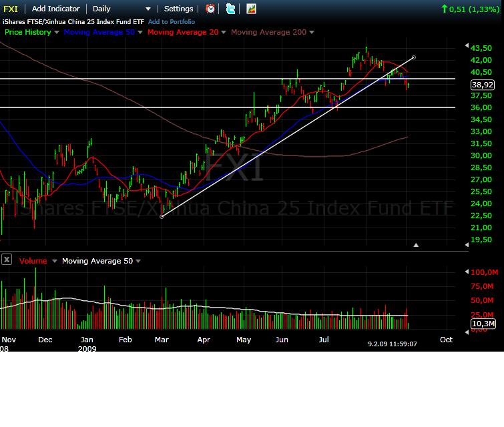The image size is (504, 427).
Task: Open the Daily timeframe dropdown
Action: [x=121, y=9]
